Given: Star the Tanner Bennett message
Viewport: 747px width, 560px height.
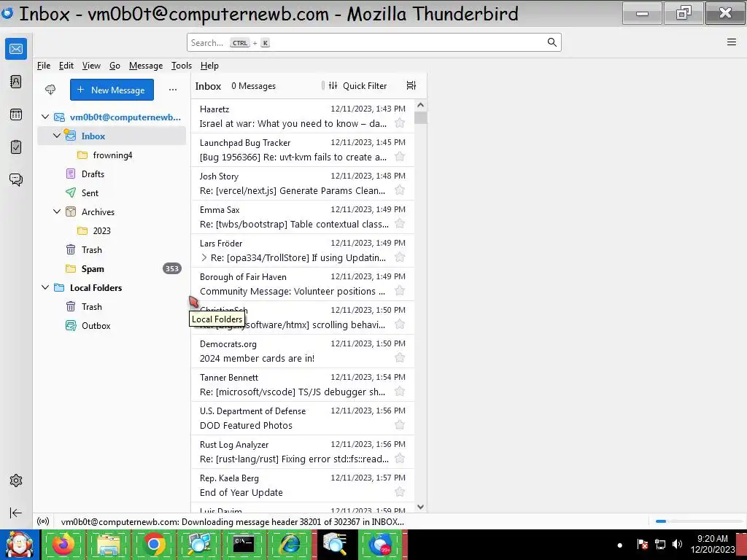Looking at the screenshot, I should [400, 392].
